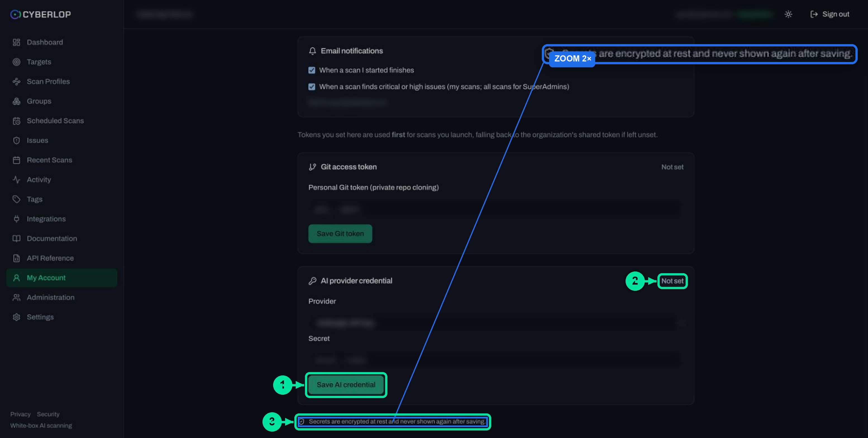Click 'Not set' status for Git access token
This screenshot has width=868, height=438.
[672, 167]
